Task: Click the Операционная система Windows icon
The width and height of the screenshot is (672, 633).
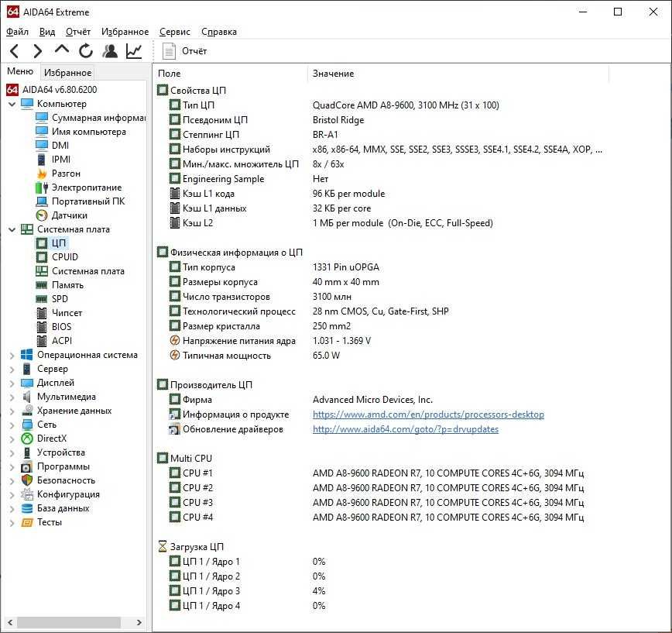Action: (26, 355)
